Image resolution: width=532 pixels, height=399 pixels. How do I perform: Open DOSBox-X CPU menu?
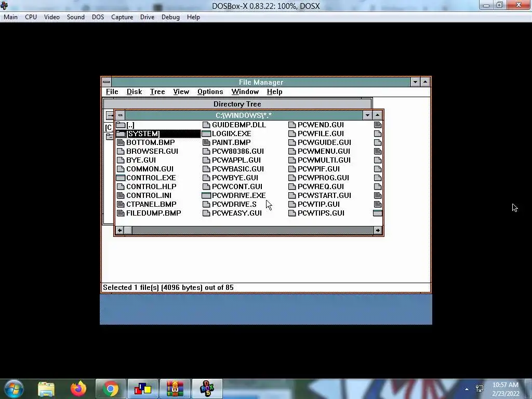pos(31,17)
